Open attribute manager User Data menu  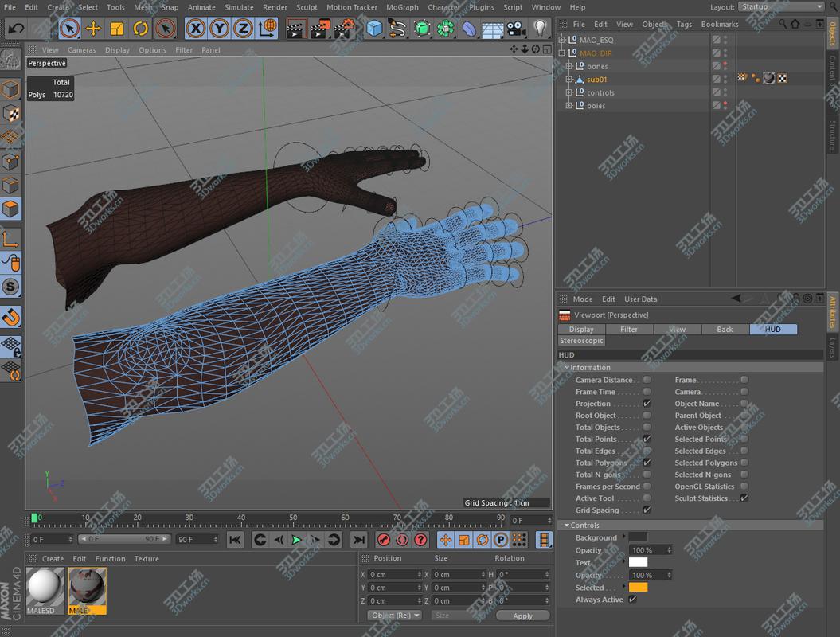click(640, 299)
